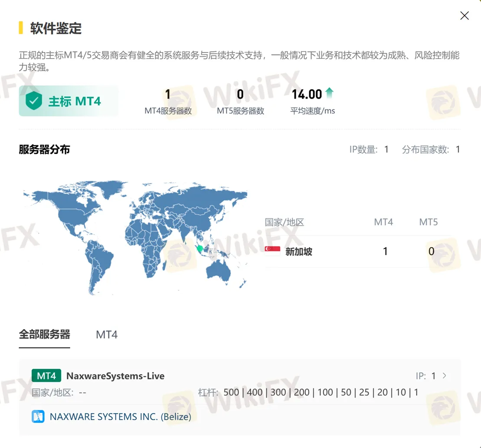Screen dimensions: 481x448
Task: Click the green MT4 badge on server row
Action: click(x=46, y=376)
